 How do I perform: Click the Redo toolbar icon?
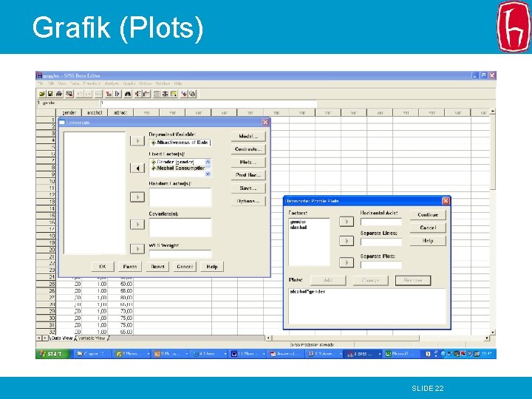coord(88,94)
